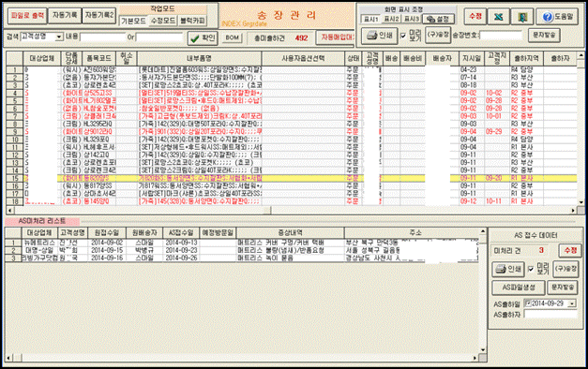Click the top 인쇄 printer button
The width and height of the screenshot is (588, 369).
(x=379, y=36)
